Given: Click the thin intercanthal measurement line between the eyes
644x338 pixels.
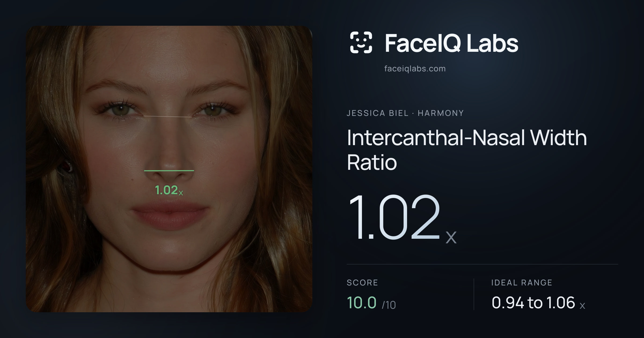Looking at the screenshot, I should [x=168, y=116].
